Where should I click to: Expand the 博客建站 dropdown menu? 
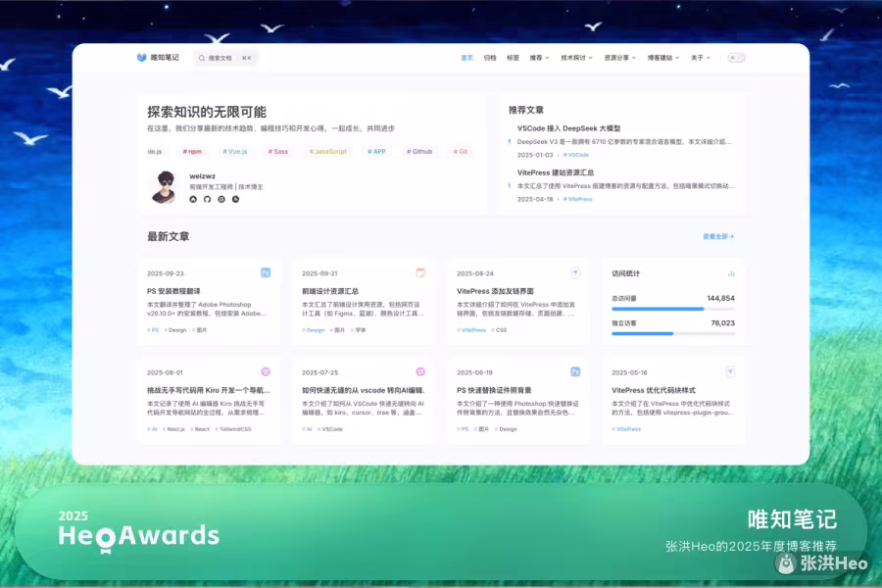[663, 58]
